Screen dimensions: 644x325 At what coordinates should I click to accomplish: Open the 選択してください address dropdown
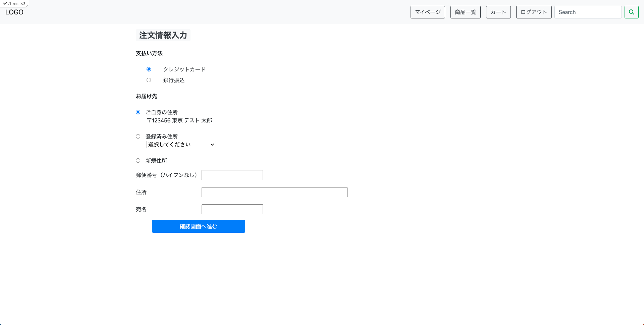181,145
